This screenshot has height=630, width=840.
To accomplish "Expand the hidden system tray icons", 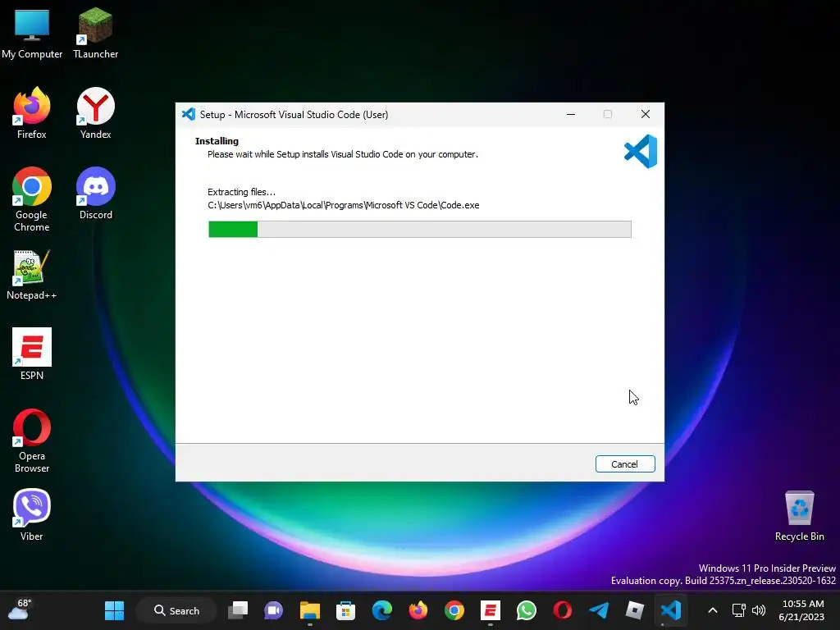I will (x=713, y=610).
